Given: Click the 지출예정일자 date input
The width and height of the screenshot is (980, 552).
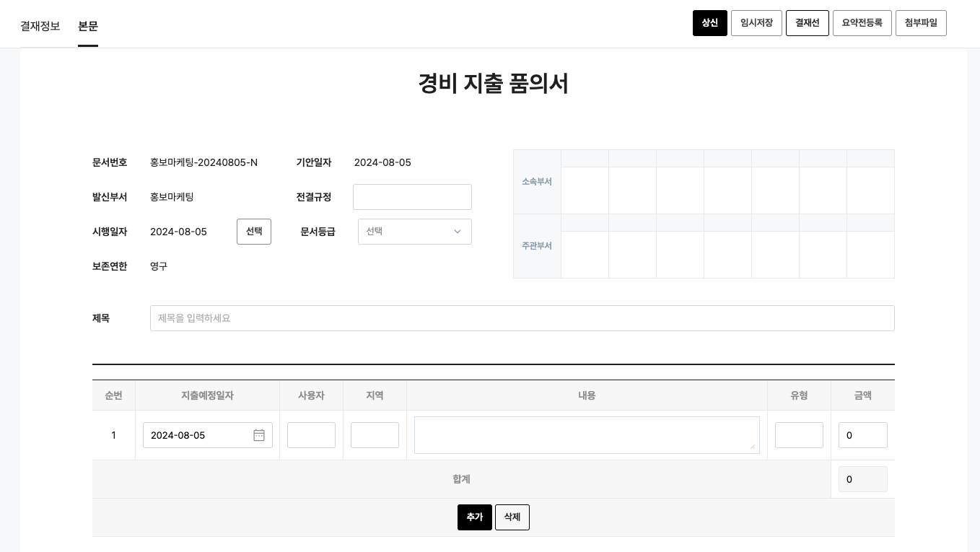Looking at the screenshot, I should 198,435.
